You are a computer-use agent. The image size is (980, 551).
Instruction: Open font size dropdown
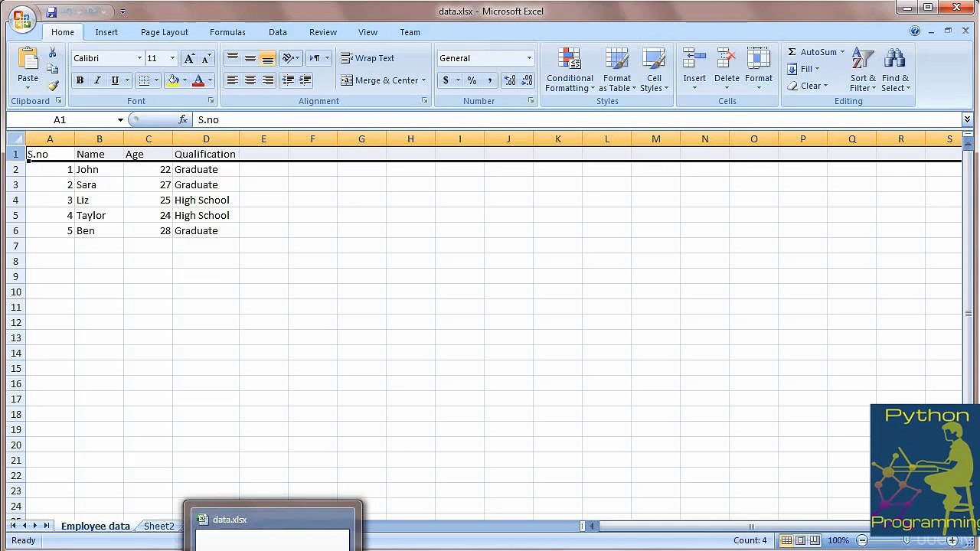[172, 58]
